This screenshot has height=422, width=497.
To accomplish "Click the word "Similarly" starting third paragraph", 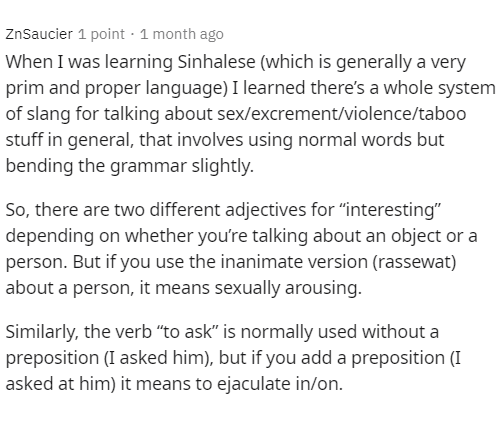I will (41, 332).
